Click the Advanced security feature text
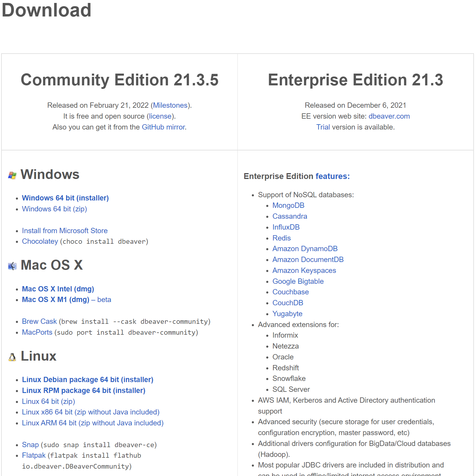Image resolution: width=476 pixels, height=476 pixels. click(x=346, y=427)
